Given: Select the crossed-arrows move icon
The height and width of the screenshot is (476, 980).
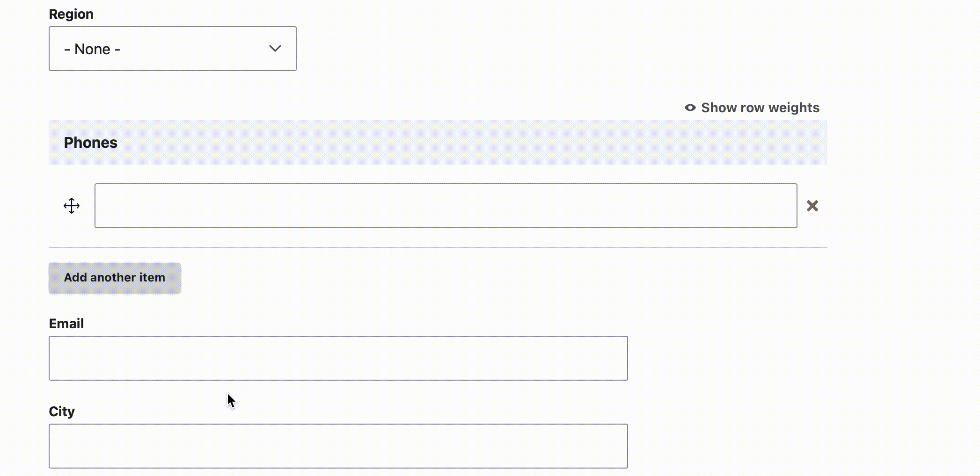Looking at the screenshot, I should tap(72, 206).
